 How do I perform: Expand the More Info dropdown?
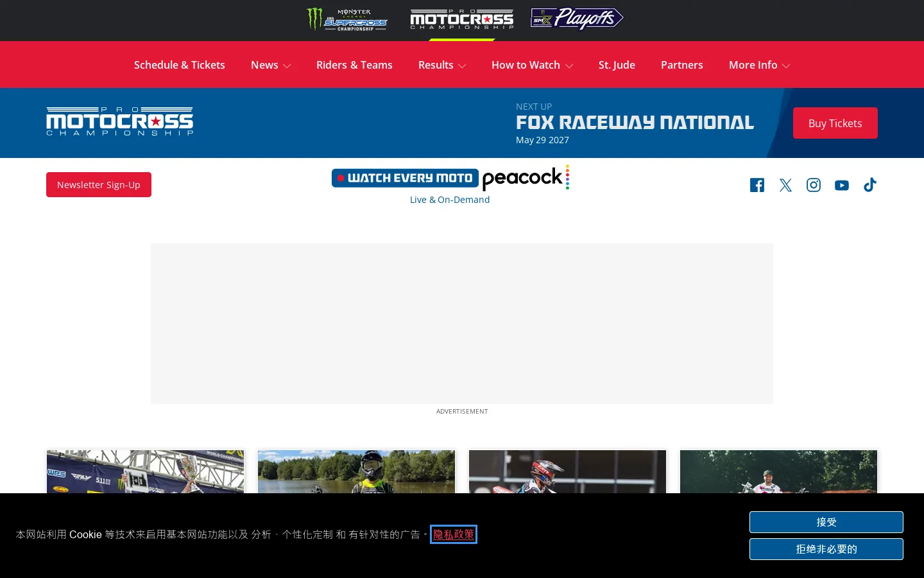point(759,65)
